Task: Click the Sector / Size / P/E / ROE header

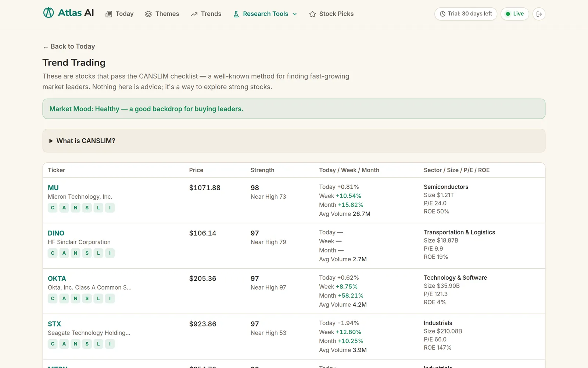Action: [x=456, y=170]
